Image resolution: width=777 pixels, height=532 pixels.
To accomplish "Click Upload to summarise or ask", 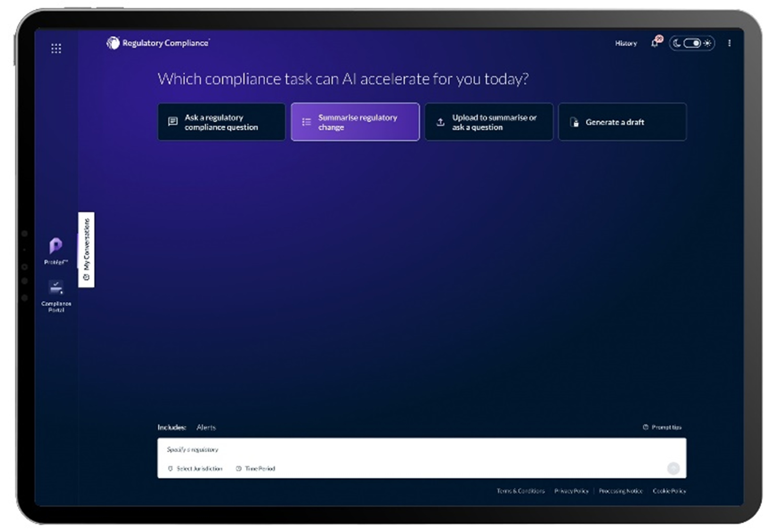I will click(489, 122).
